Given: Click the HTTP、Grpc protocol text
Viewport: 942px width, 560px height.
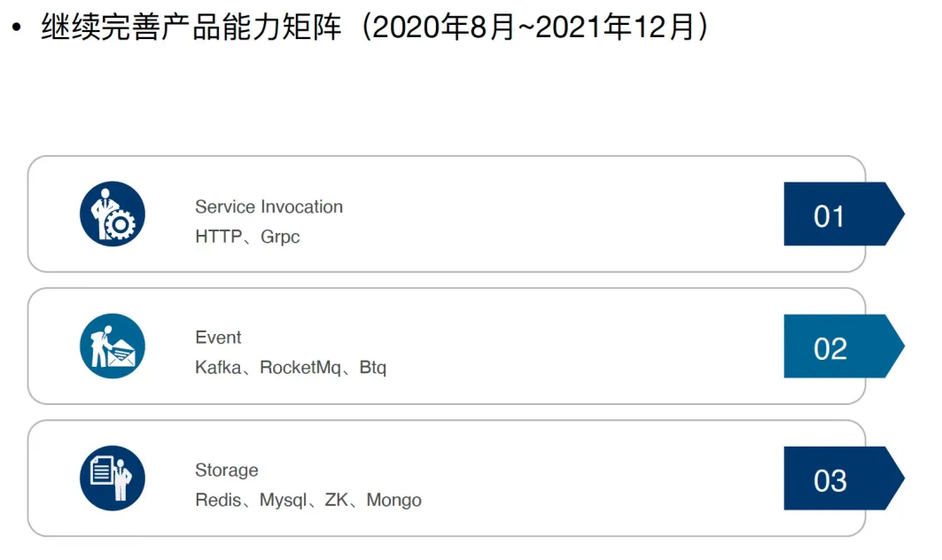Looking at the screenshot, I should [247, 237].
